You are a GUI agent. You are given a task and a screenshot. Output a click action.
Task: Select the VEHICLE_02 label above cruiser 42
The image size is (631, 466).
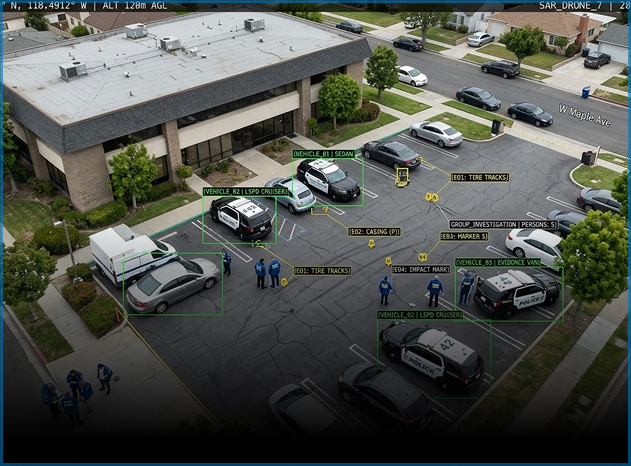[x=420, y=315]
